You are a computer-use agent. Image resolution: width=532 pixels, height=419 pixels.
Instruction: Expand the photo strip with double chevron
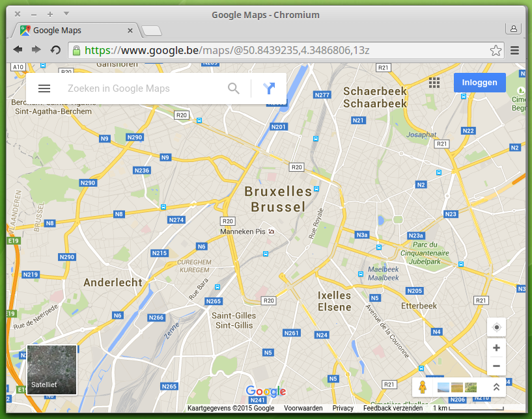tap(496, 387)
